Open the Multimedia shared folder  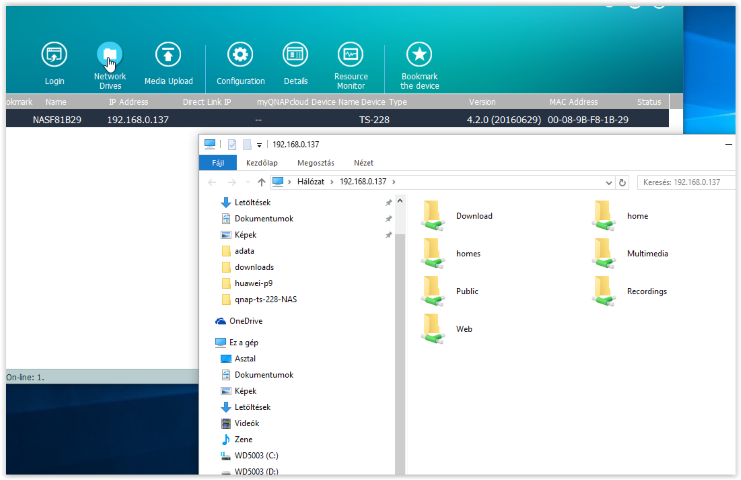tap(603, 253)
